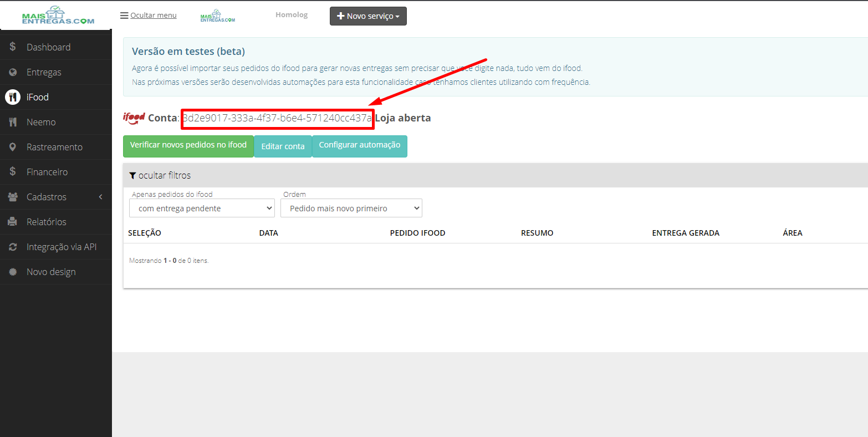
Task: Click 'Verificar novos pedidos no ifood' button
Action: (x=188, y=146)
